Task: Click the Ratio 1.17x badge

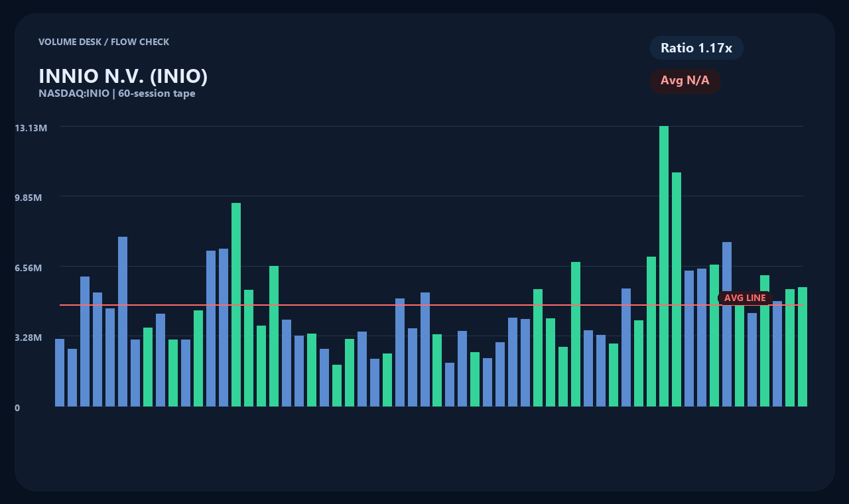Action: pos(696,48)
